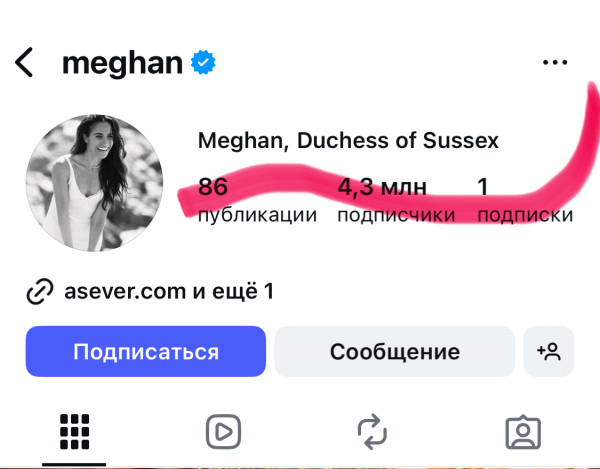Click the chain link icon

point(39,292)
